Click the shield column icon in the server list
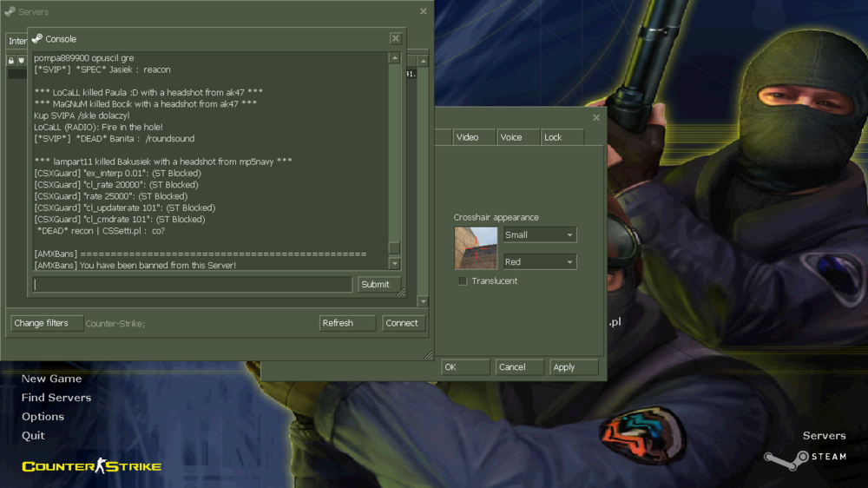868x488 pixels. coord(22,61)
